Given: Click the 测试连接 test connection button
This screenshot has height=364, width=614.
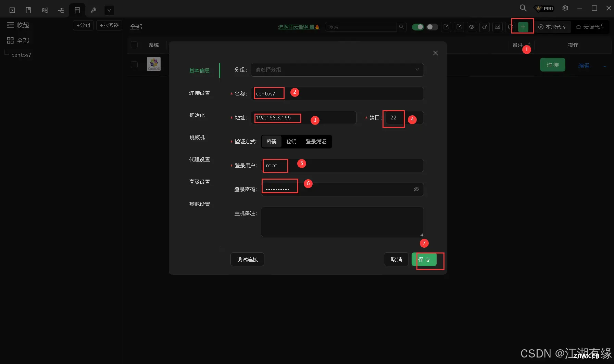Looking at the screenshot, I should [x=247, y=259].
